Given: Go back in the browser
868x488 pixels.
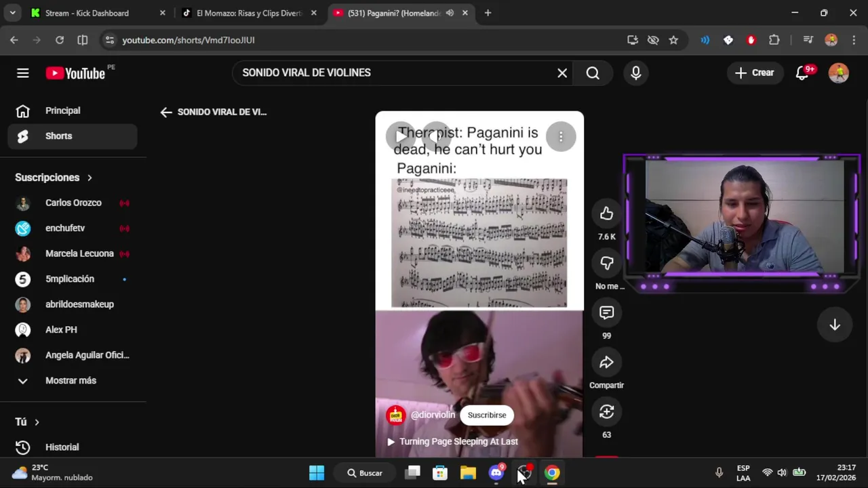Looking at the screenshot, I should [14, 40].
